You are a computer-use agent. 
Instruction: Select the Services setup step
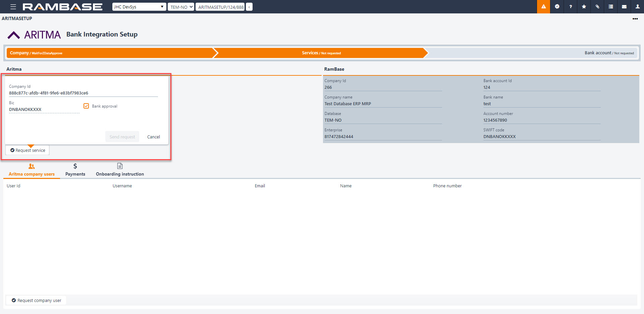[x=321, y=53]
